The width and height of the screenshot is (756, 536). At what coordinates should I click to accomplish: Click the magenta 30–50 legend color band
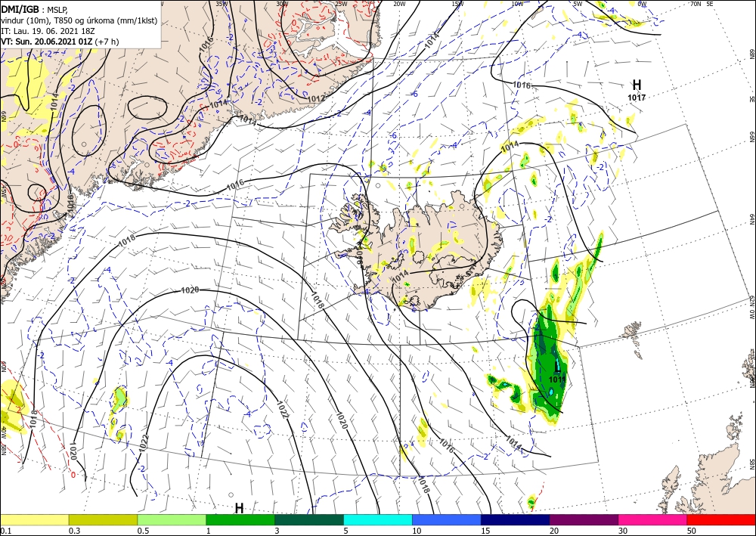653,519
